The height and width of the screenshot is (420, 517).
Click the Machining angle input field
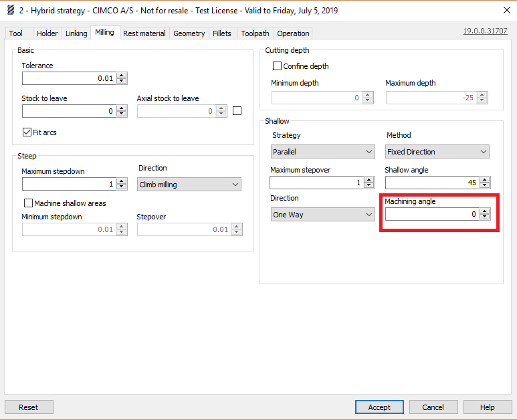pos(432,214)
